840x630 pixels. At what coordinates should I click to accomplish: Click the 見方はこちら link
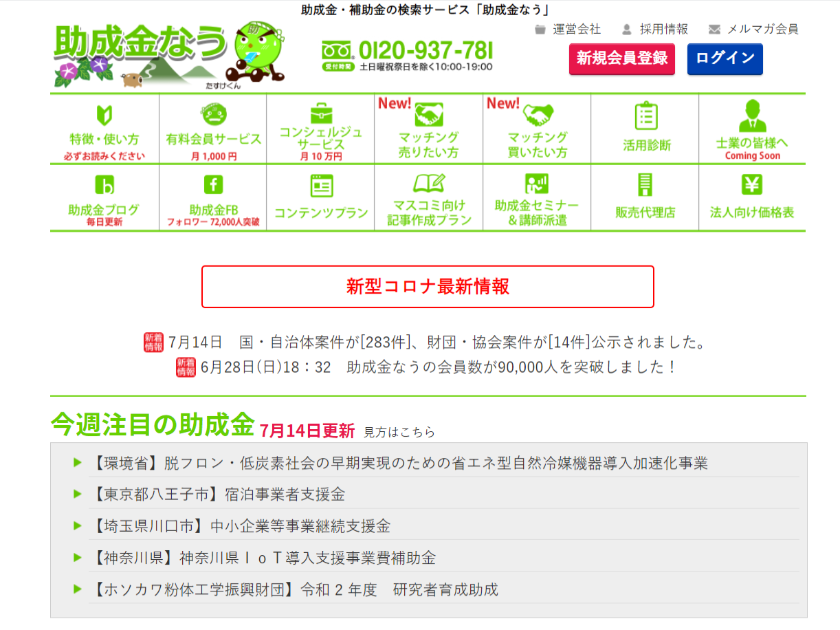pos(399,433)
